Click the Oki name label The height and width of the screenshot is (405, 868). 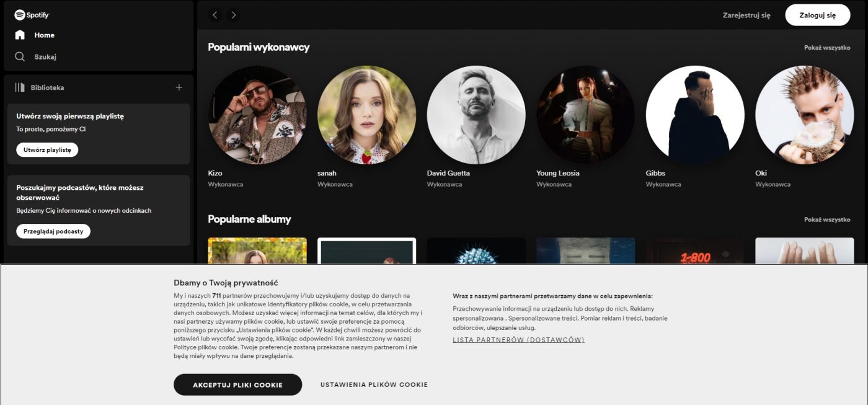[x=761, y=173]
